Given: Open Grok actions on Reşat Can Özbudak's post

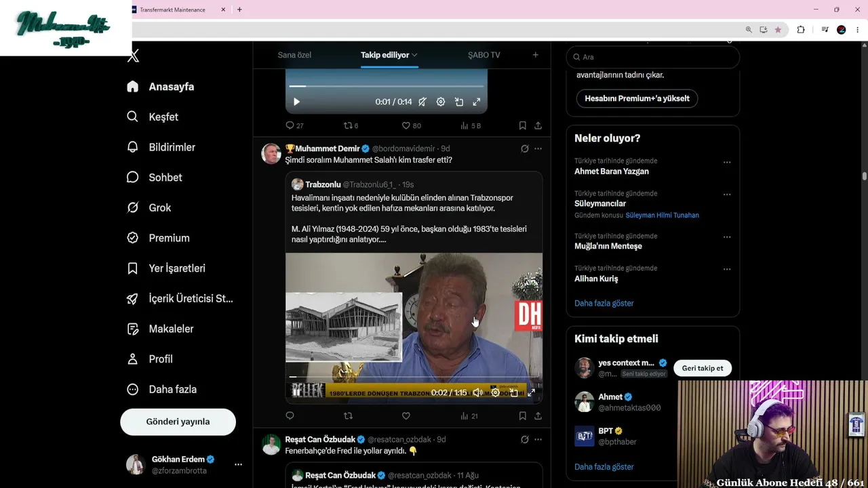Looking at the screenshot, I should coord(524,439).
